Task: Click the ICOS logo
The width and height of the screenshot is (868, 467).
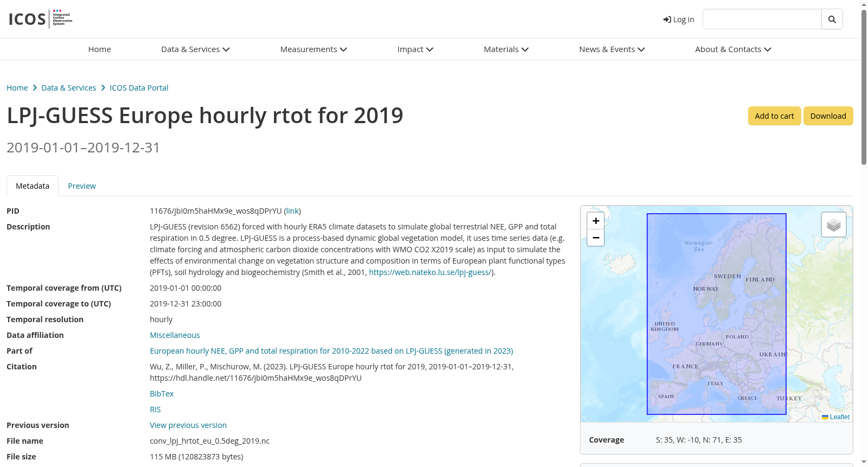Action: pyautogui.click(x=41, y=19)
